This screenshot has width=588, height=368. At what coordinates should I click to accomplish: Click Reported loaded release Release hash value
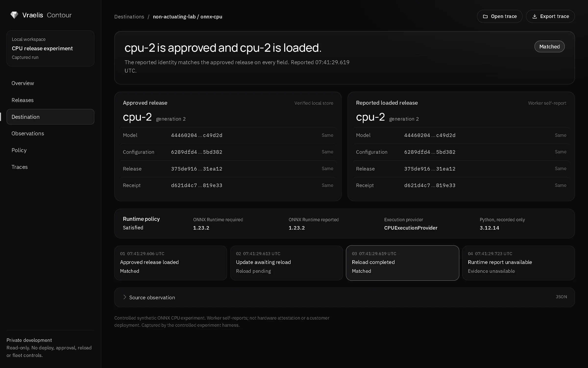430,169
